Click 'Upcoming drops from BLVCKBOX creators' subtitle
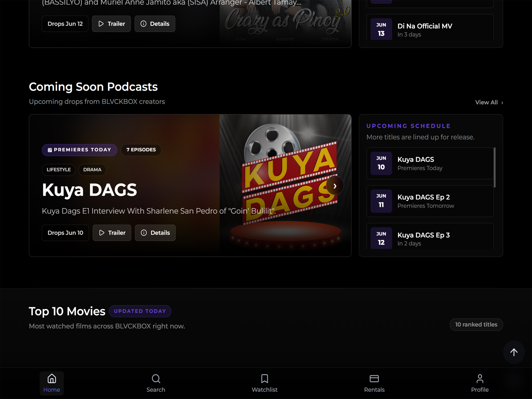This screenshot has height=399, width=532. 97,102
